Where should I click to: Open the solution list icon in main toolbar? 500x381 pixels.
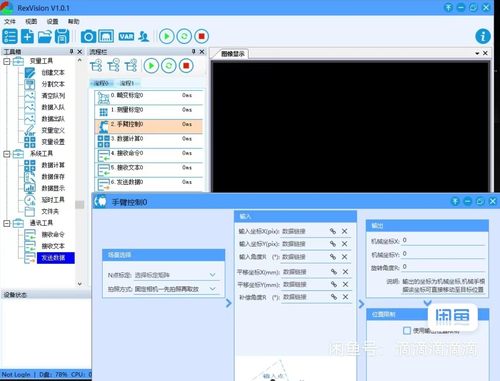tap(10, 36)
